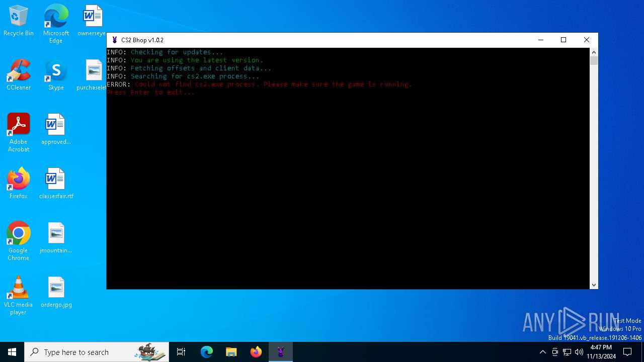Open Task View on the taskbar
Screen dimensions: 644x362
[x=181, y=352]
